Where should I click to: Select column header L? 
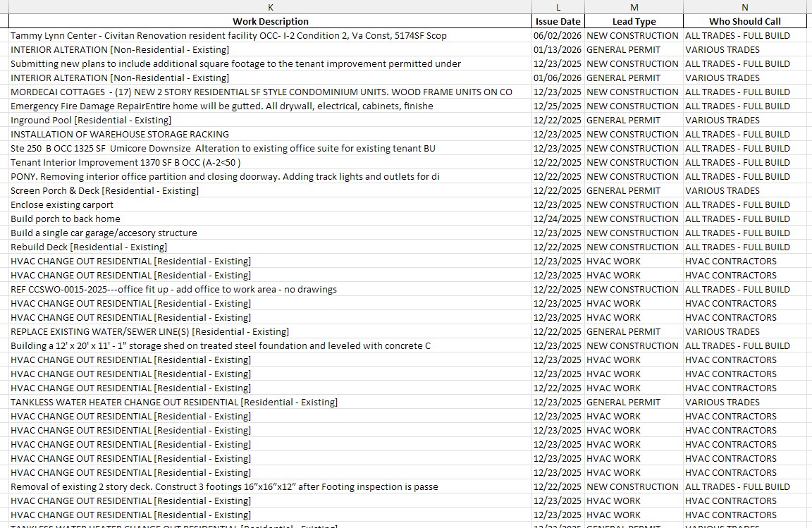558,7
